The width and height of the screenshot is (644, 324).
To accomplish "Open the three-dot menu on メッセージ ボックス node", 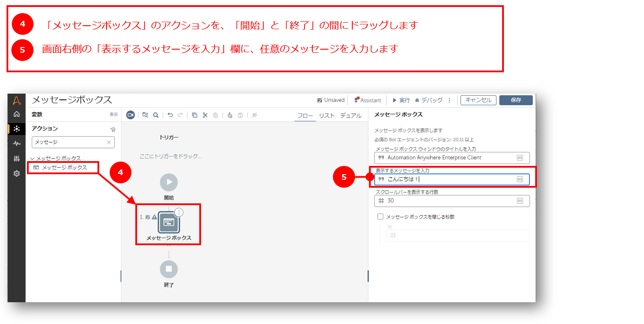I will tap(179, 212).
